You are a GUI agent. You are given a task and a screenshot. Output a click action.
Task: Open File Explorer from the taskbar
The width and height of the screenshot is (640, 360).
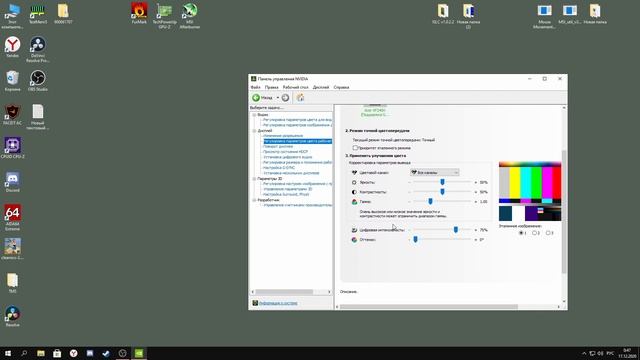(41, 353)
